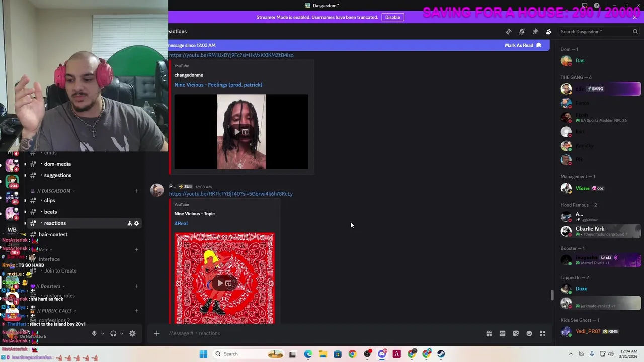Open member Doxx in Tapped In
Screen dimensions: 644x362
pyautogui.click(x=601, y=289)
